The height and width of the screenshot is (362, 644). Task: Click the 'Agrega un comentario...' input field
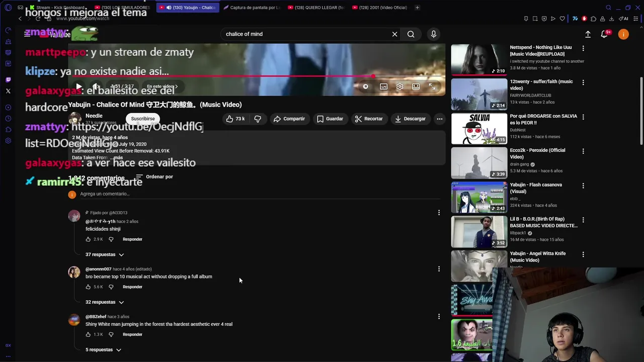(x=260, y=194)
